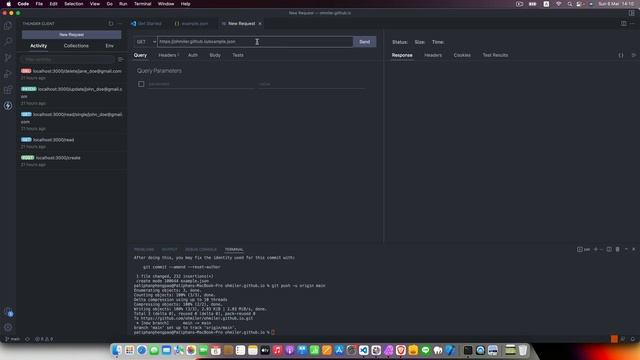Click the query parameter name field

click(201, 84)
